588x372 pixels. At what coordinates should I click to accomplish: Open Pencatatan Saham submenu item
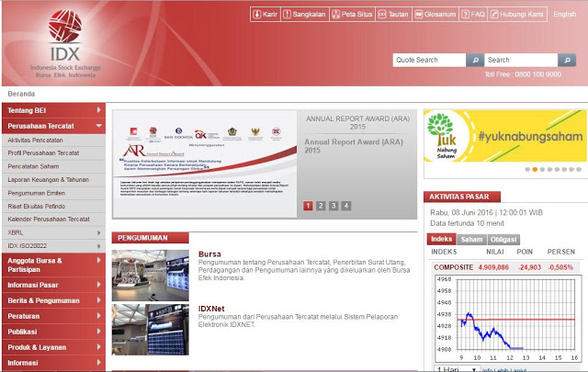(53, 166)
